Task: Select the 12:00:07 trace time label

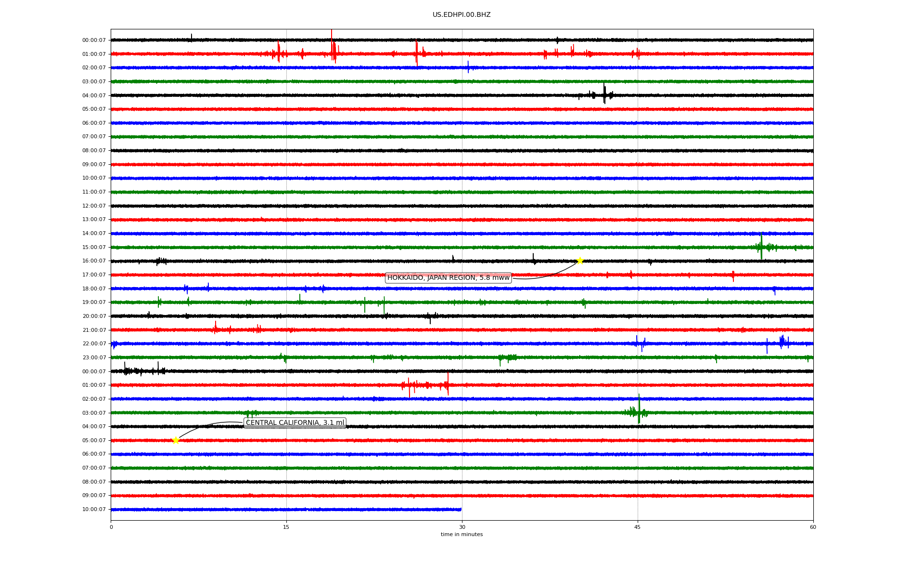Action: (x=94, y=206)
